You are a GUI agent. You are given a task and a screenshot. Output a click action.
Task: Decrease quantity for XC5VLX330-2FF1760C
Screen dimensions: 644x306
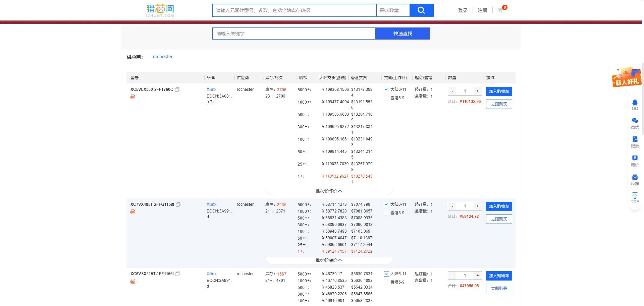click(452, 91)
